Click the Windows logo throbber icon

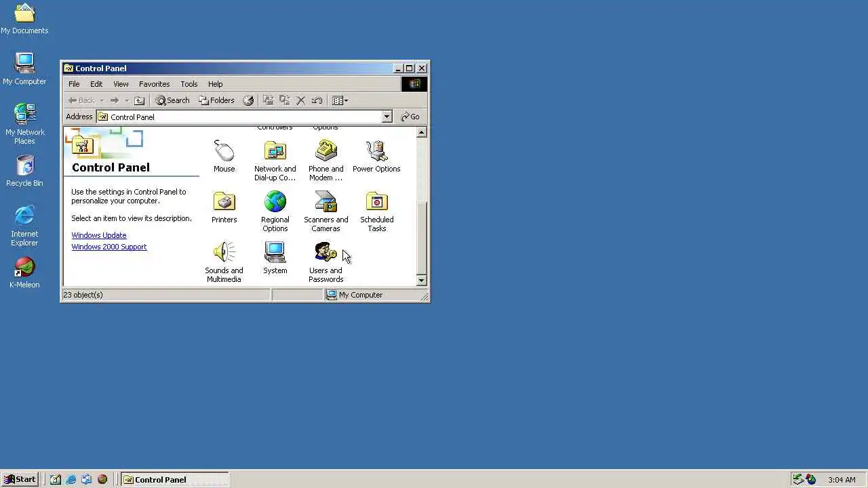tap(414, 84)
